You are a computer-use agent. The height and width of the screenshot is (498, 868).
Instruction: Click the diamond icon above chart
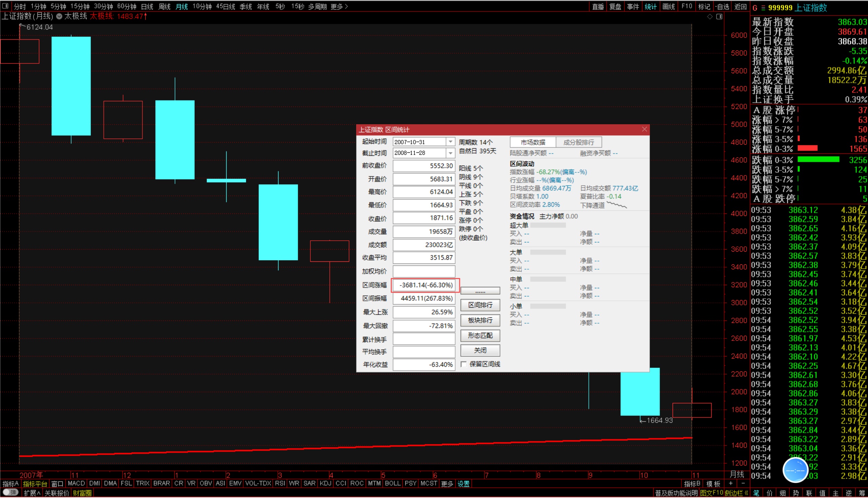[x=710, y=16]
